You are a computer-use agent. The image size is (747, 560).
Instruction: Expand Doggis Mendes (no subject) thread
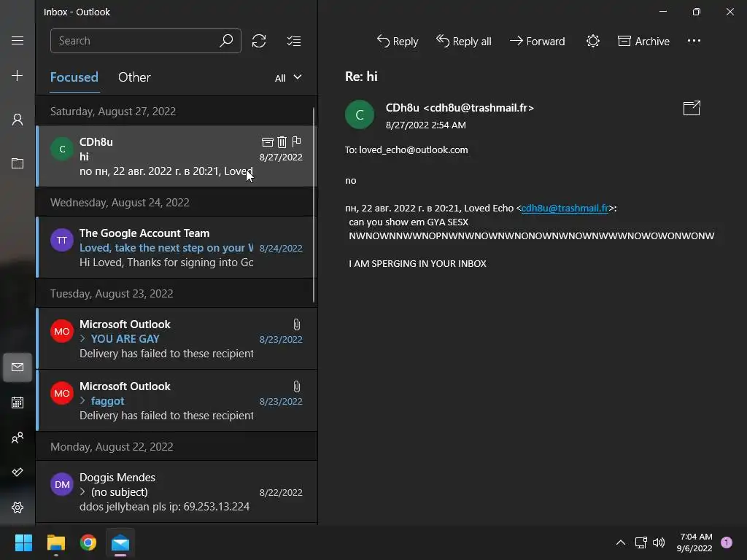tap(82, 491)
